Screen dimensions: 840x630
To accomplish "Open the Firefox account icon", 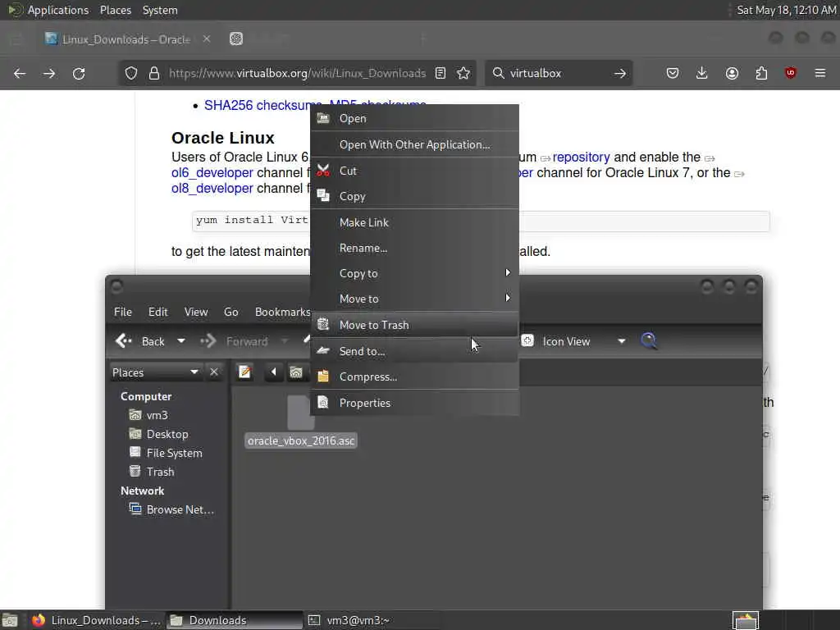I will tap(732, 73).
